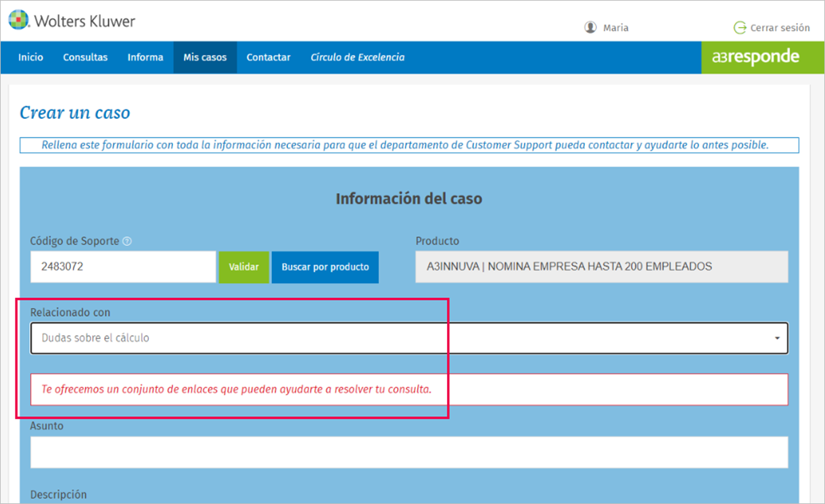The width and height of the screenshot is (825, 504).
Task: Go to the Consultas section
Action: pyautogui.click(x=85, y=57)
